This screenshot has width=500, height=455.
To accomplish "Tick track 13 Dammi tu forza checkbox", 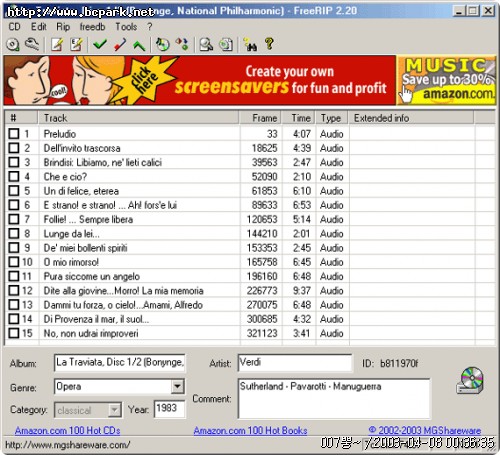I will tap(14, 305).
